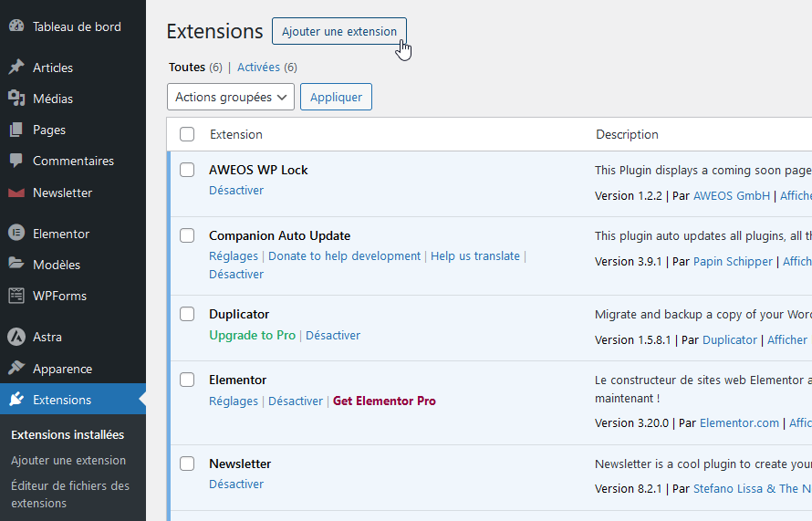The image size is (812, 521).
Task: Deactivate the AWEOS WP Lock plugin
Action: (x=236, y=190)
